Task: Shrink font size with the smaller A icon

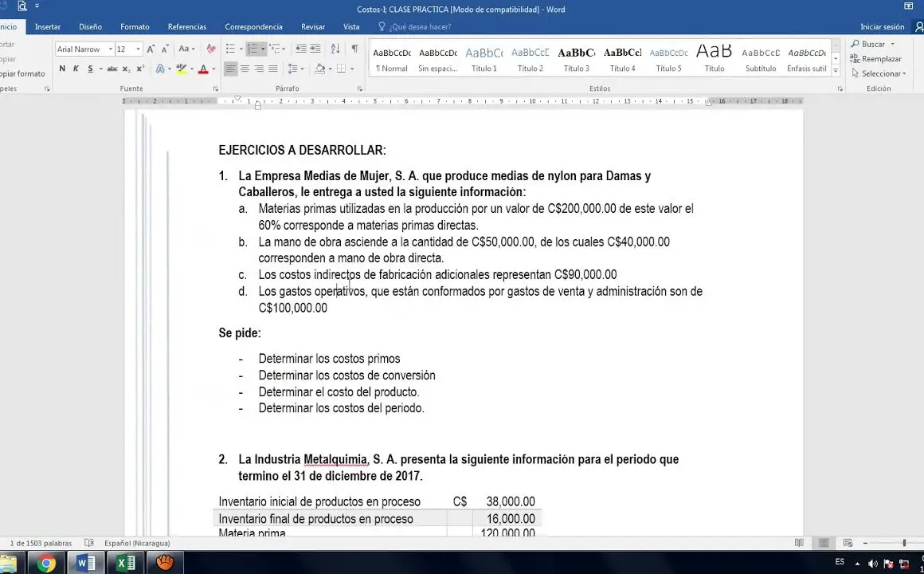Action: point(165,49)
